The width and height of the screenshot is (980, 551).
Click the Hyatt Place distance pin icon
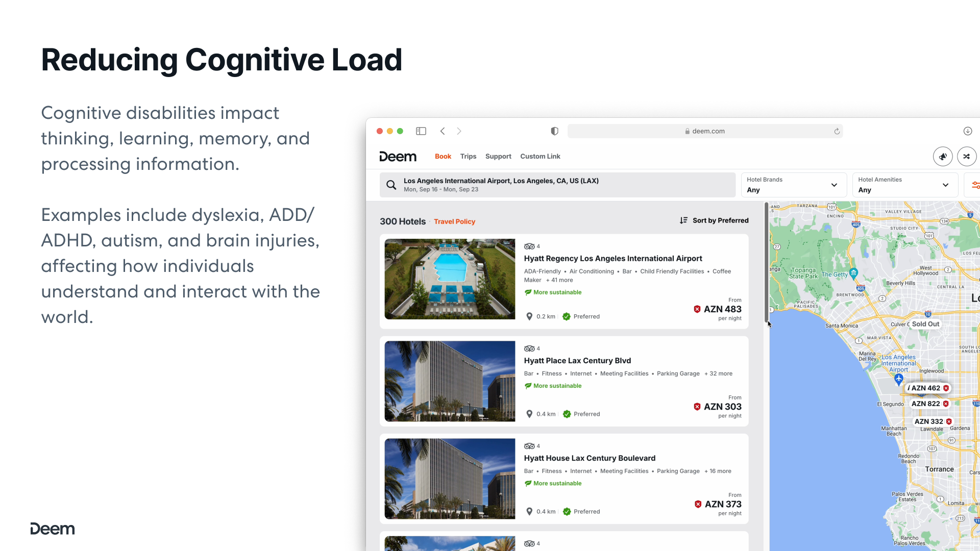(x=529, y=414)
